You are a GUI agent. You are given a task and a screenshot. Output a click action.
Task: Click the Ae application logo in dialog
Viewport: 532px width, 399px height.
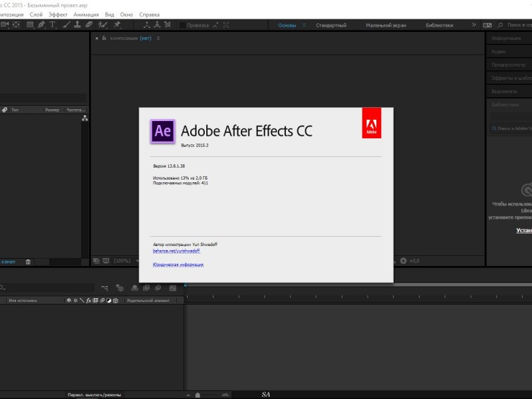[163, 131]
